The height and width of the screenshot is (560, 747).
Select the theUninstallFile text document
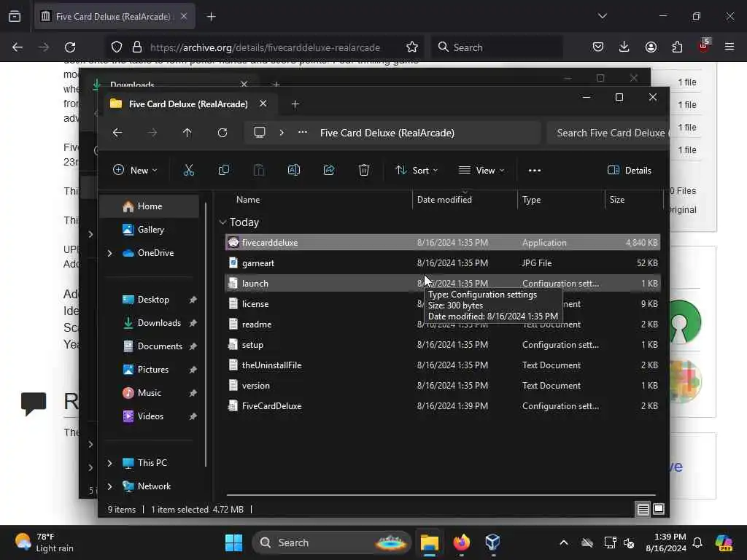point(442,365)
